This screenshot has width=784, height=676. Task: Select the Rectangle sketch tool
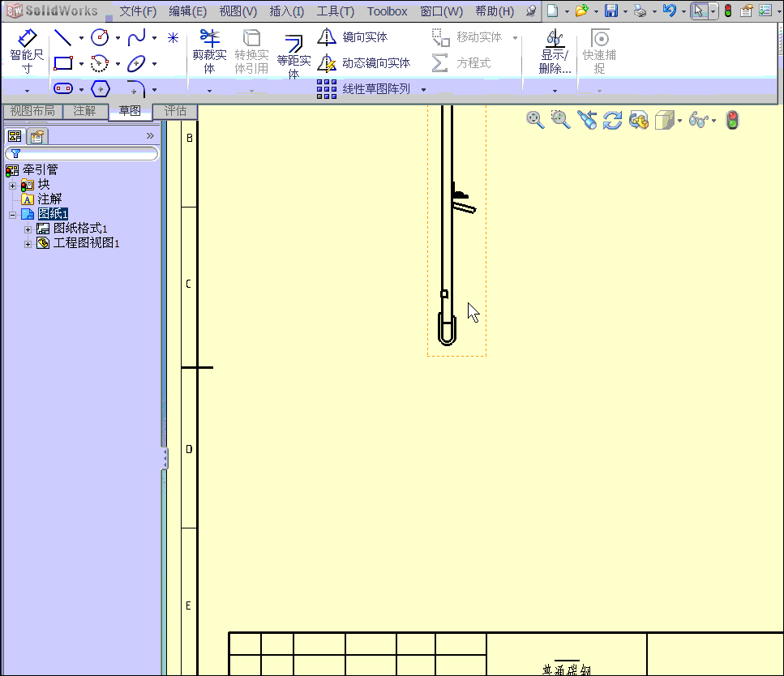coord(63,63)
